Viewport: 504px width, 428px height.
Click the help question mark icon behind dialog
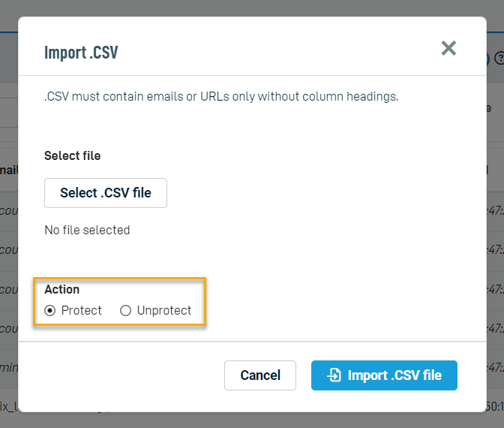click(x=499, y=59)
